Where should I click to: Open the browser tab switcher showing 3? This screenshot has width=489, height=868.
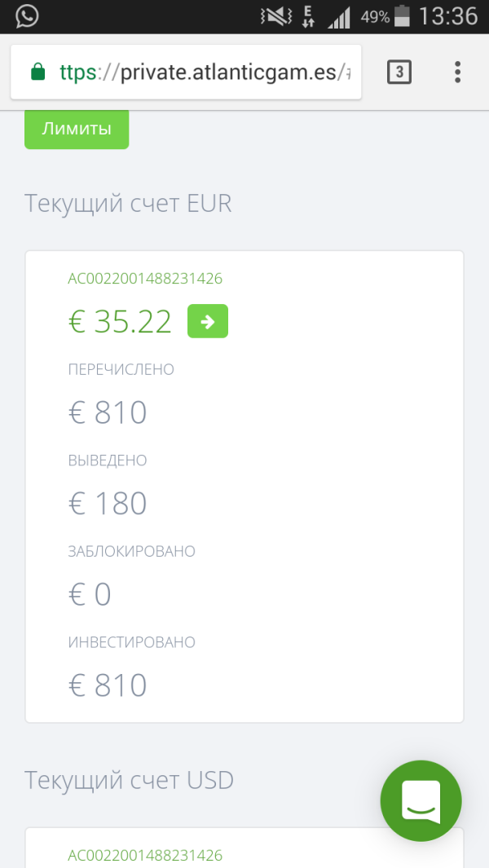(399, 73)
